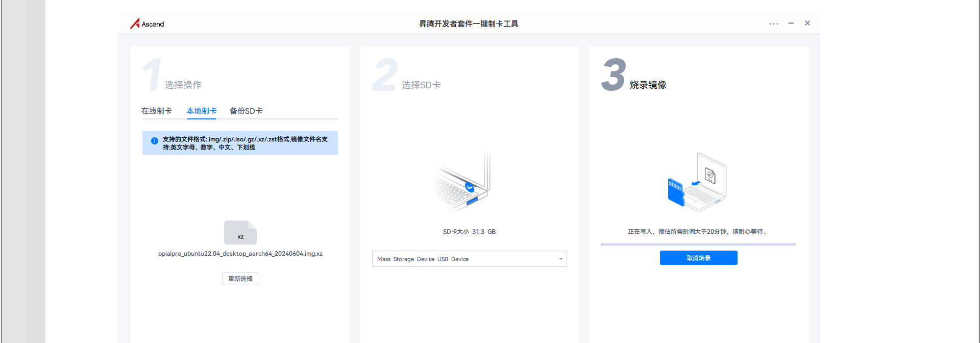The width and height of the screenshot is (980, 343).
Task: Open the 备份SD卡 tab
Action: pos(246,111)
